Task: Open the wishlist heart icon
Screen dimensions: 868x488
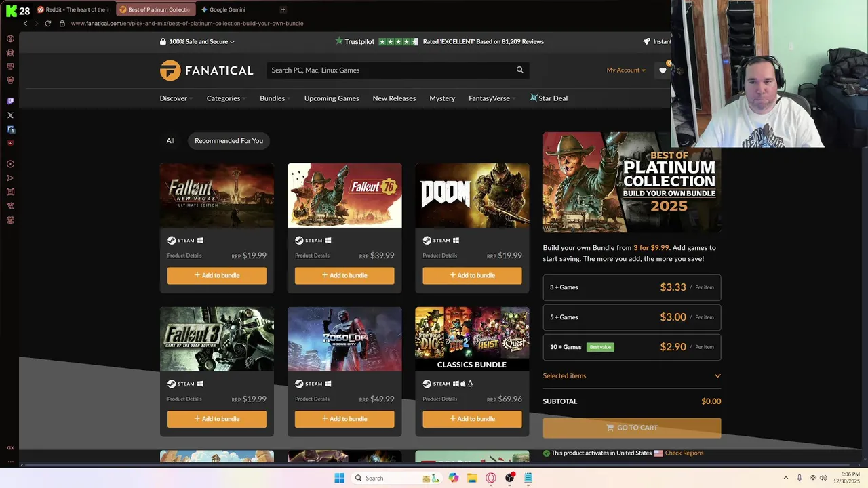Action: coord(663,70)
